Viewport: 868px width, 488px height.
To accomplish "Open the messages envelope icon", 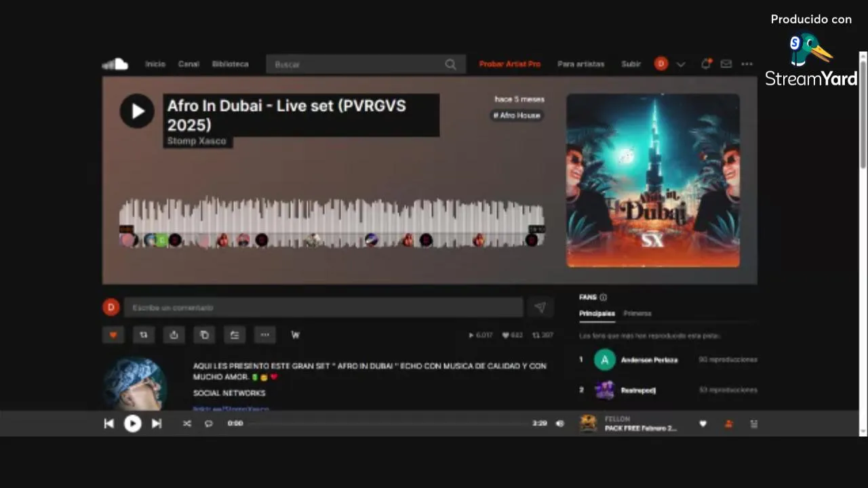I will point(726,64).
